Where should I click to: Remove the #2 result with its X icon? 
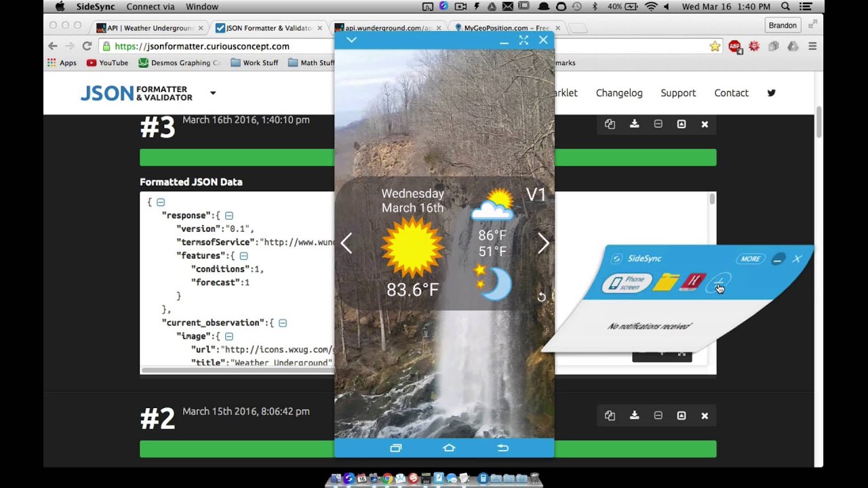click(705, 415)
